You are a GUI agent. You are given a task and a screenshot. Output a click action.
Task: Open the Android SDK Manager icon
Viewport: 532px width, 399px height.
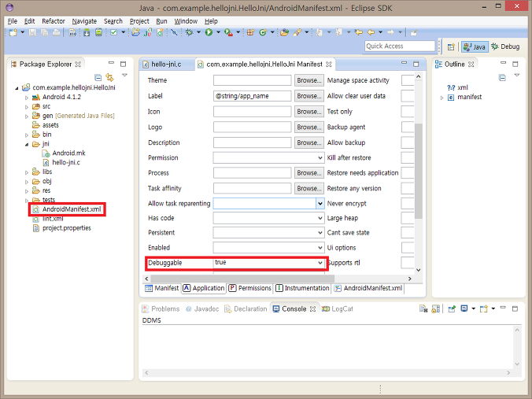point(87,32)
